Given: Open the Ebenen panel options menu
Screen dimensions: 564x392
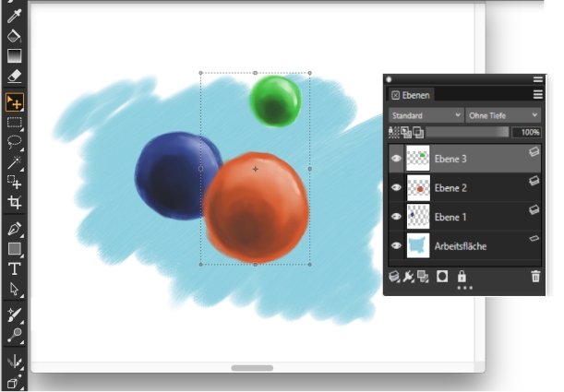Looking at the screenshot, I should (x=538, y=94).
